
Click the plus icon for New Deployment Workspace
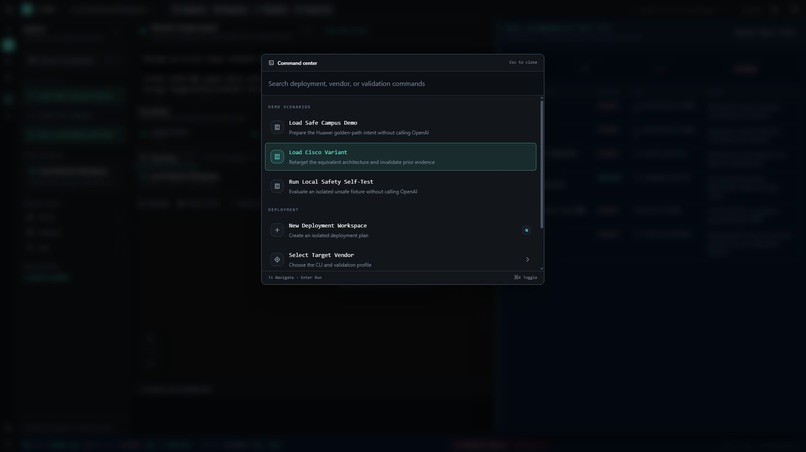[277, 230]
